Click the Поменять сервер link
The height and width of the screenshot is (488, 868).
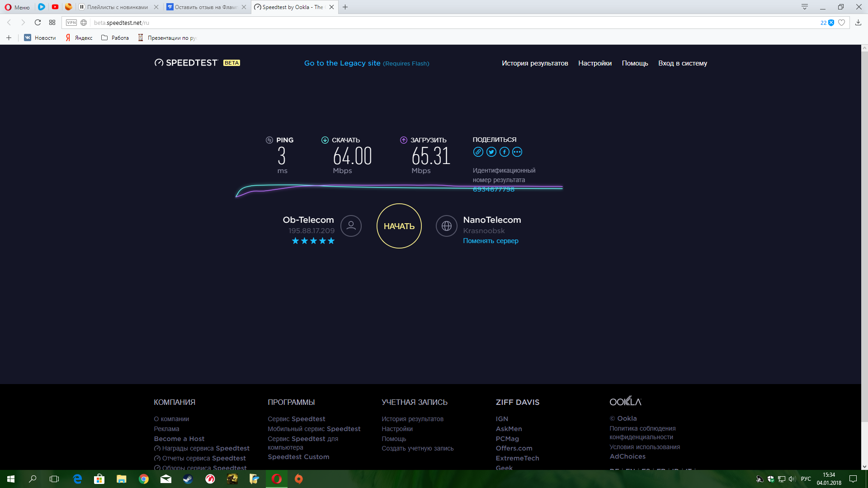(x=491, y=241)
